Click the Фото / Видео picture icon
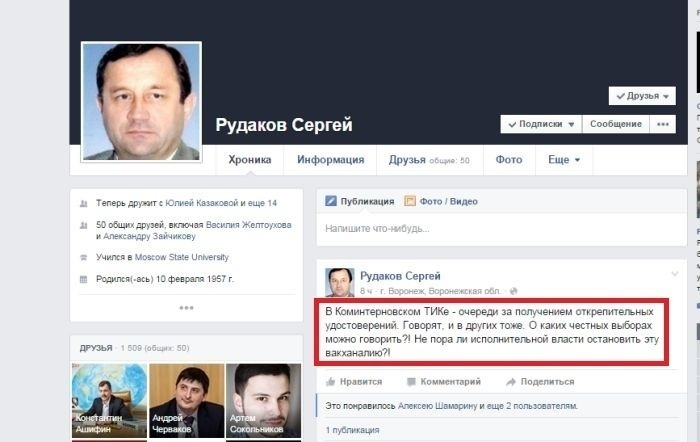The image size is (700, 442). pyautogui.click(x=410, y=201)
